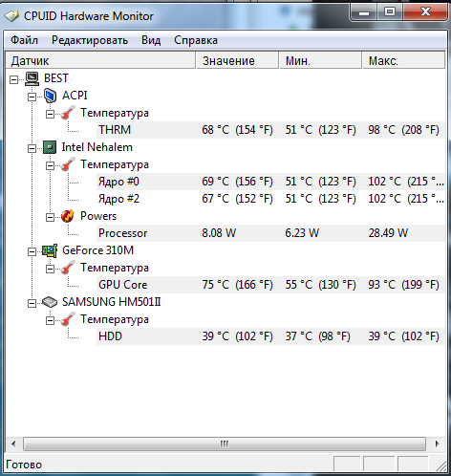Select the GPU Core temperature row
Screen dimensions: 451x476
270,285
